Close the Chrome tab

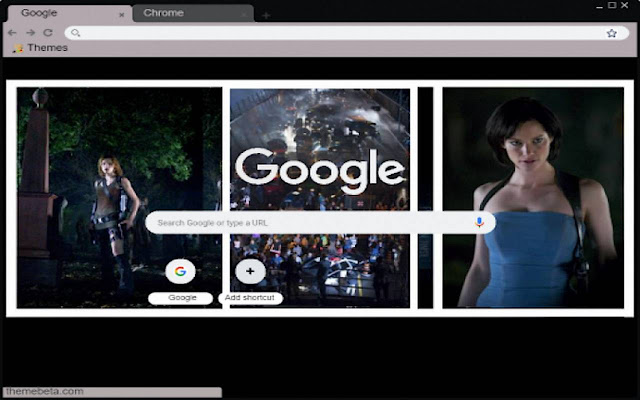[244, 15]
